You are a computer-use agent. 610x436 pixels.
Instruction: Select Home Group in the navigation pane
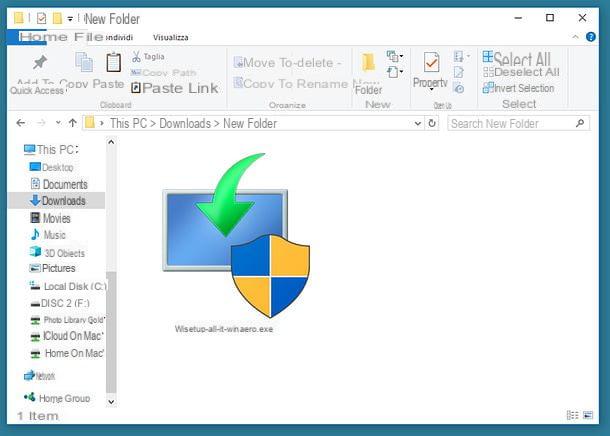click(x=57, y=398)
